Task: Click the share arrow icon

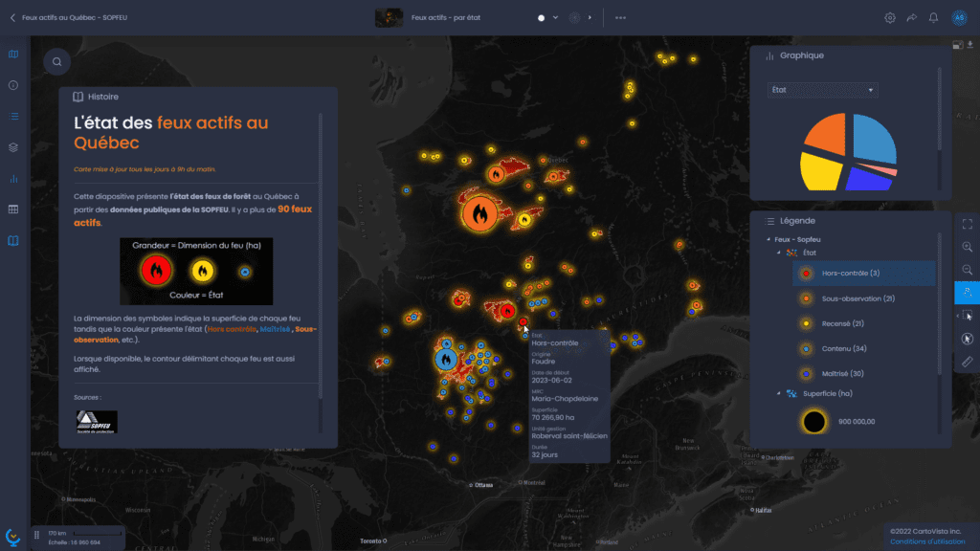Action: 912,17
